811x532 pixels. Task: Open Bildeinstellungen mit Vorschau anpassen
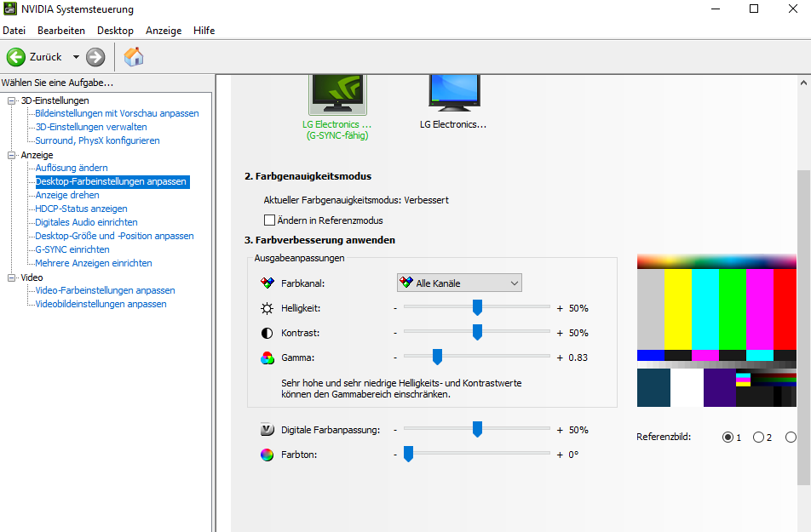click(117, 113)
